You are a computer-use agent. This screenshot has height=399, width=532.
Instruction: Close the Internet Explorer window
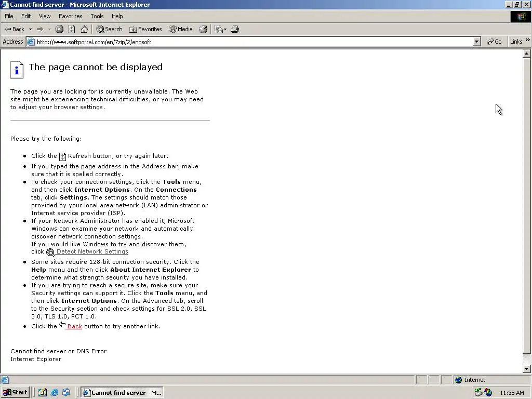(527, 4)
